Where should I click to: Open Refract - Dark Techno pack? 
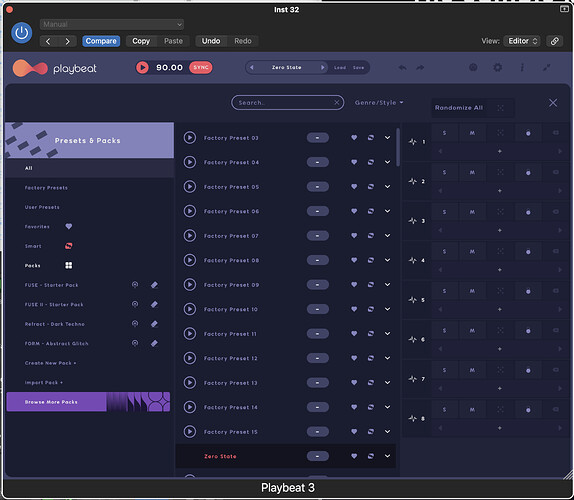click(x=55, y=324)
